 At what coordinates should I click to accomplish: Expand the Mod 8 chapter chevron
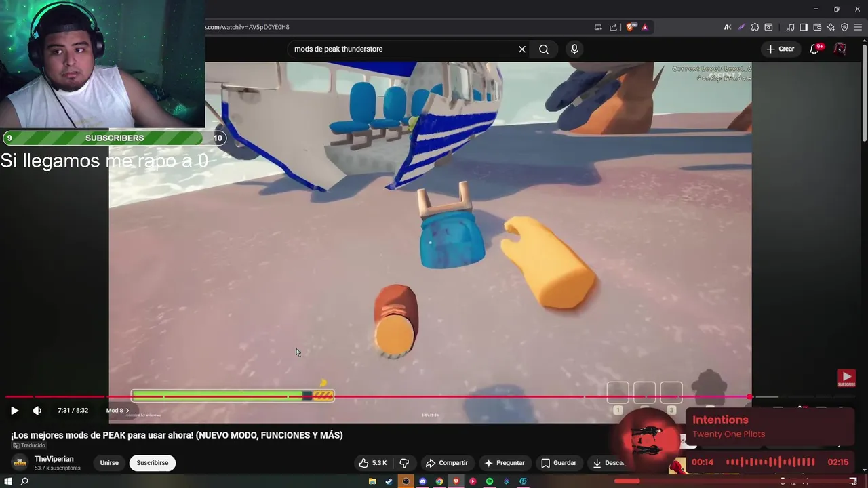(x=127, y=411)
